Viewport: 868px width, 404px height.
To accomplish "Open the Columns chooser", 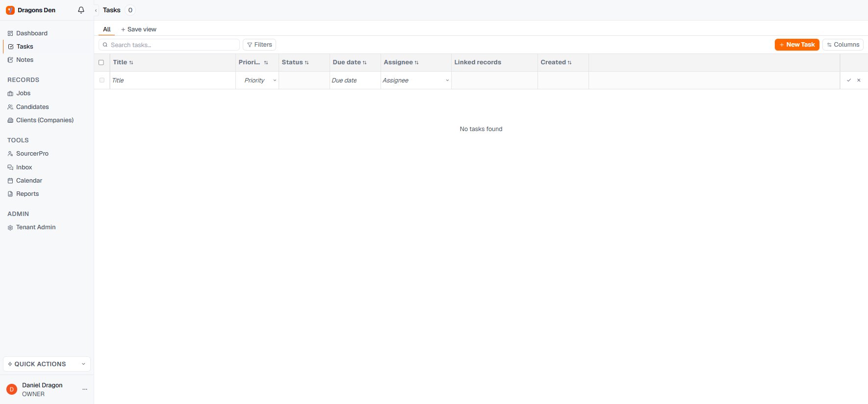I will [x=843, y=45].
